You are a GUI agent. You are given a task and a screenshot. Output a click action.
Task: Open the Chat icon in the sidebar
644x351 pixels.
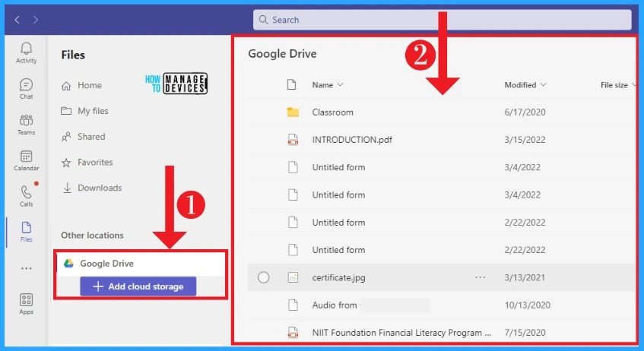click(x=27, y=84)
